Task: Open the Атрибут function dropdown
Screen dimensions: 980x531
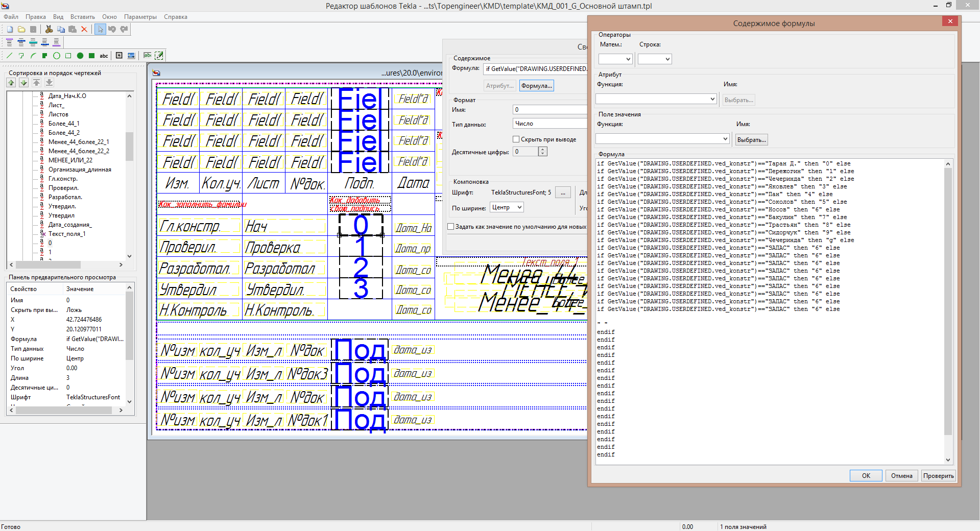Action: [x=656, y=99]
